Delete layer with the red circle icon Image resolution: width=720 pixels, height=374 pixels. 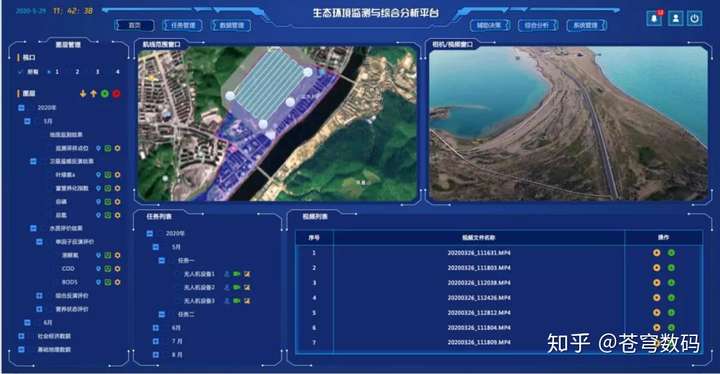(x=117, y=94)
